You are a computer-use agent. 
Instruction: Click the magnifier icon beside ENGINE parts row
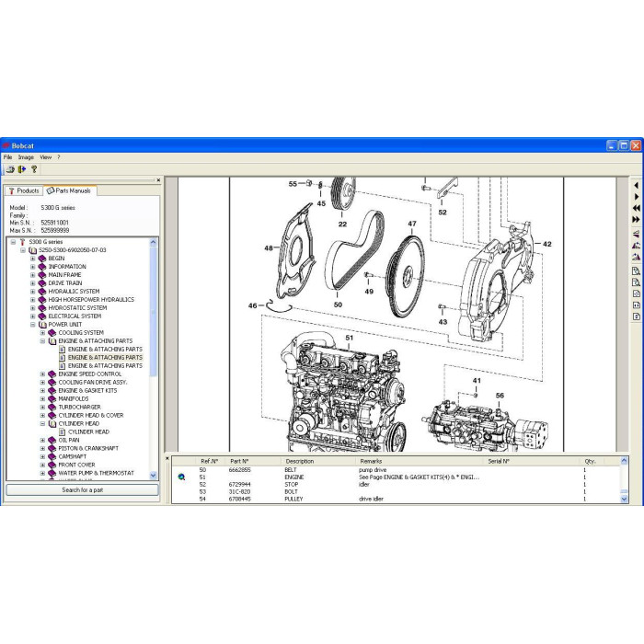point(181,477)
